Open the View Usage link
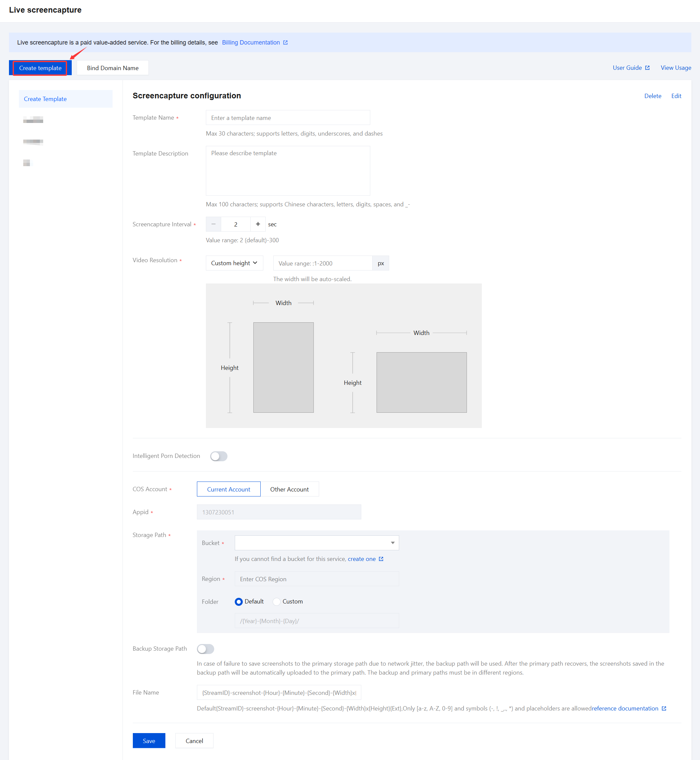The image size is (700, 760). (x=675, y=68)
